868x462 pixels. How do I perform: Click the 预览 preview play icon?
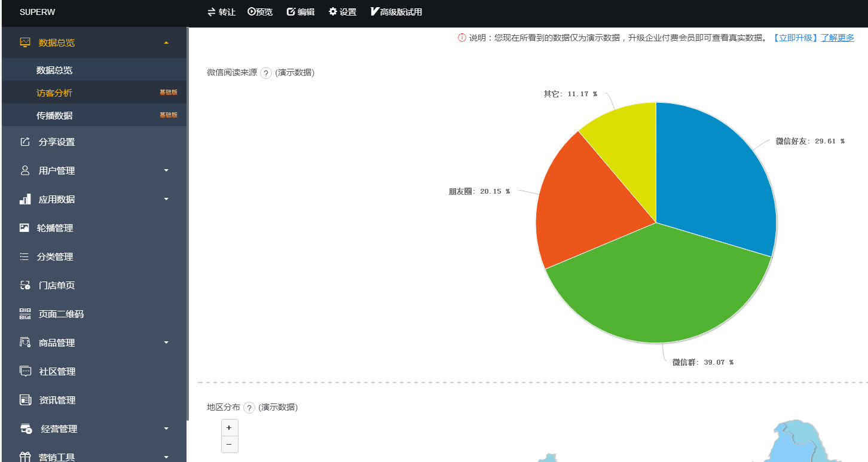click(x=251, y=11)
